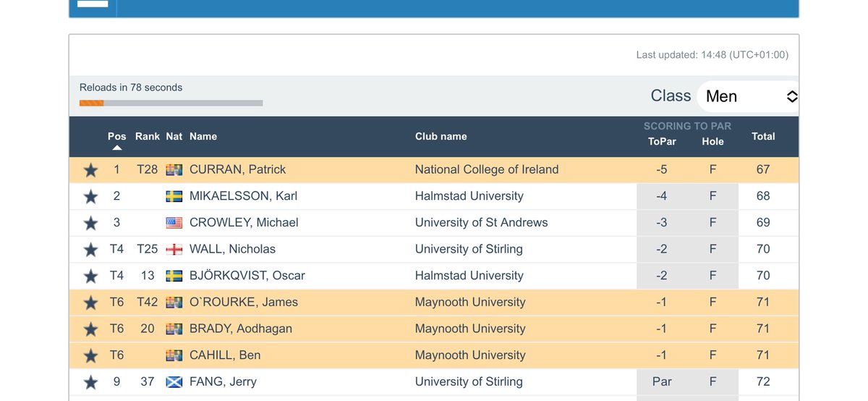Click the reload countdown progress bar
This screenshot has height=401, width=868.
click(171, 103)
